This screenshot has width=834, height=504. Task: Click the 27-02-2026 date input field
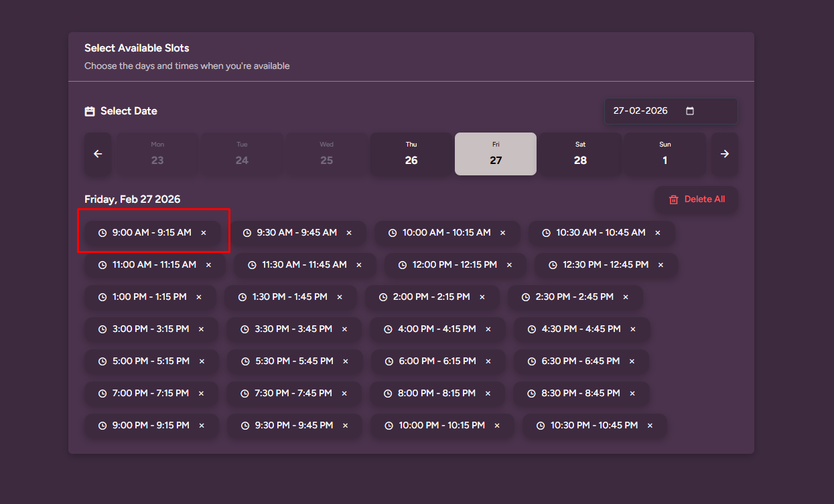tap(640, 111)
